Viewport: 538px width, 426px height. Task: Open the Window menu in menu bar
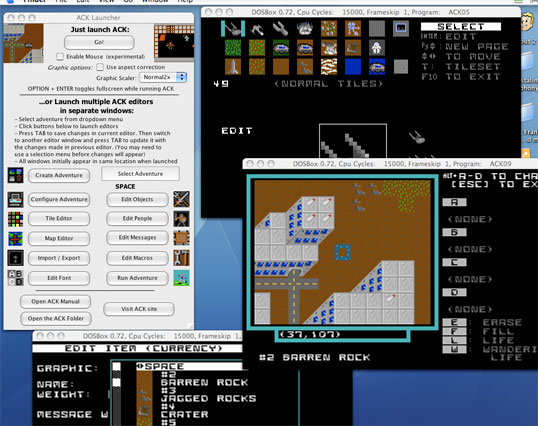[x=155, y=1]
